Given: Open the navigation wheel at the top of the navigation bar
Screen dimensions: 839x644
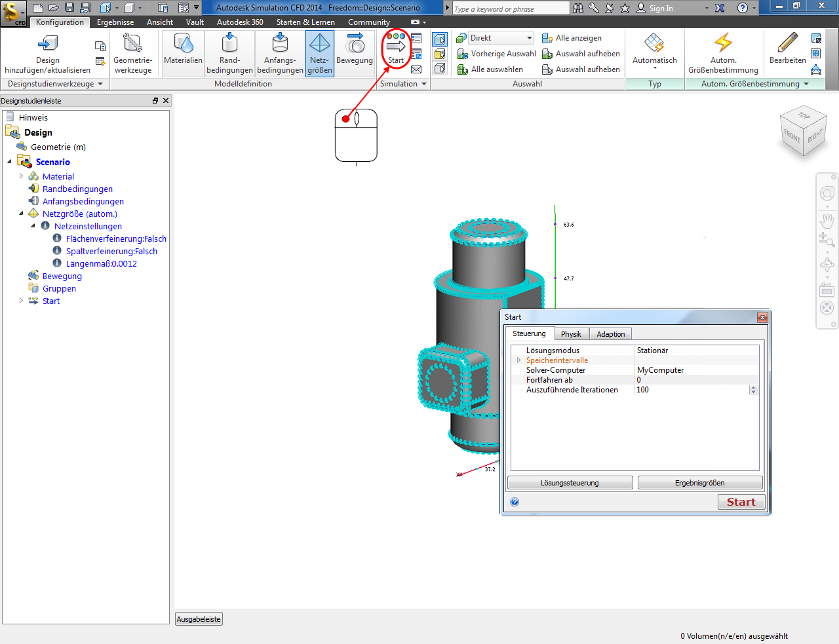Looking at the screenshot, I should coord(827,194).
